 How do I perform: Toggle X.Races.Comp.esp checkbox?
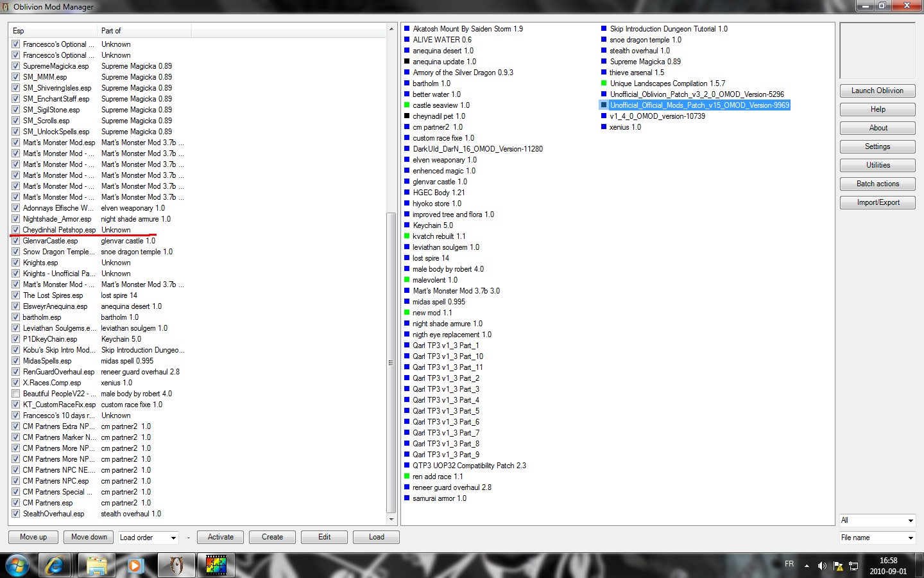click(15, 383)
